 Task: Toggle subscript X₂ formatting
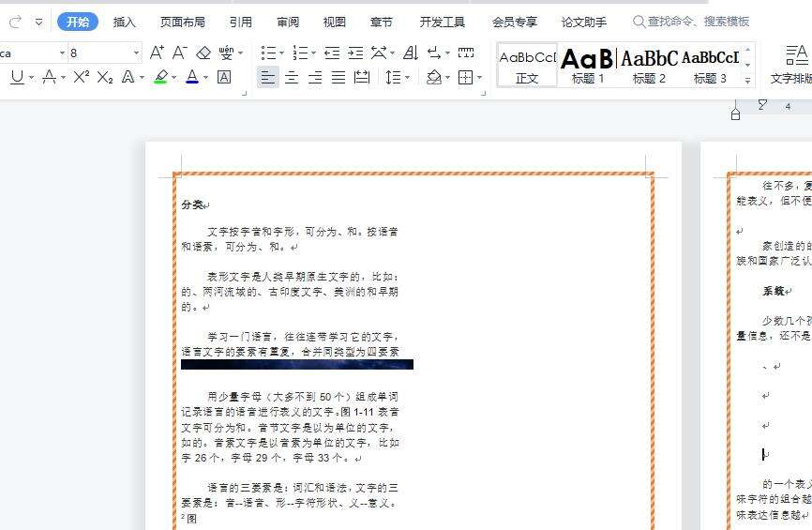coord(105,77)
